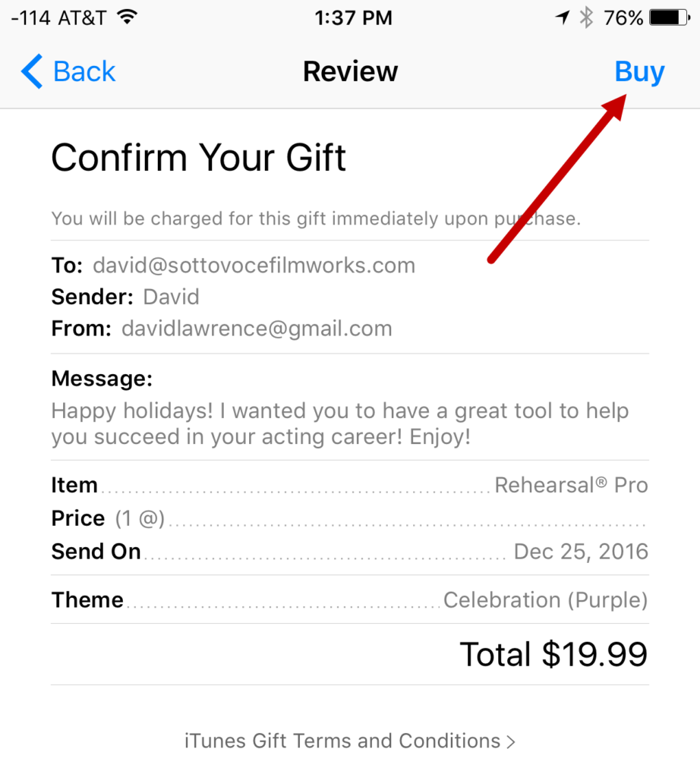Tap the holiday gift message text
This screenshot has width=700, height=777.
point(339,423)
